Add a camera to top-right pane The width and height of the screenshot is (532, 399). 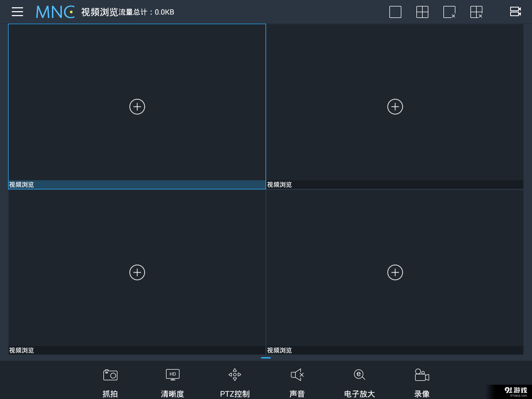pyautogui.click(x=395, y=107)
